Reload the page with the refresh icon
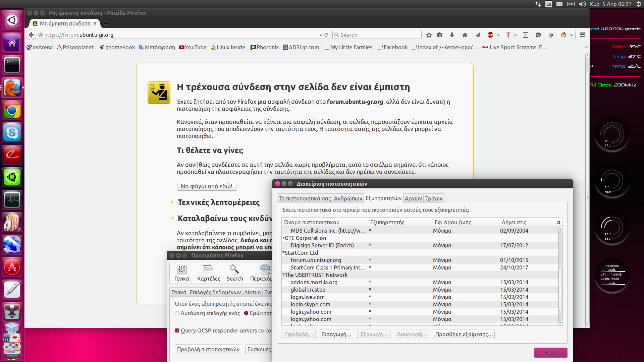 pyautogui.click(x=326, y=35)
